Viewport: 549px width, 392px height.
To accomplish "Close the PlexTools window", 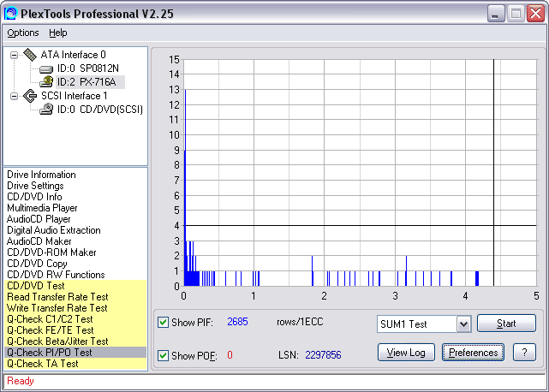I will point(535,14).
